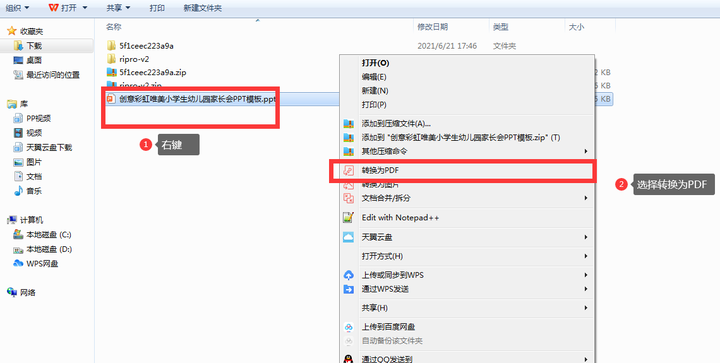The width and height of the screenshot is (720, 363).
Task: Click the 天翼云盘 cloud icon
Action: tap(349, 237)
